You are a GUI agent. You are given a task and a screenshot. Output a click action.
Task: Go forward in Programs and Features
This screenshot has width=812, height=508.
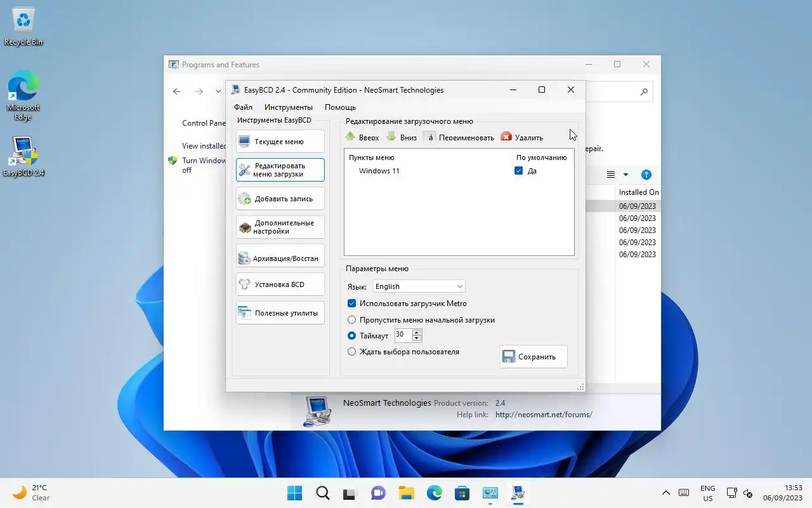[199, 91]
